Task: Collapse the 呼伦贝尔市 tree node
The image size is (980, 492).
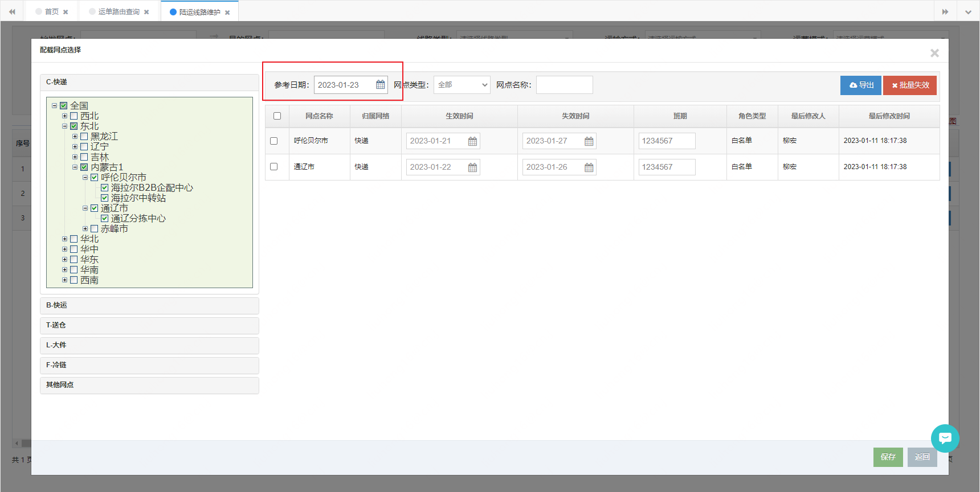Action: [85, 178]
